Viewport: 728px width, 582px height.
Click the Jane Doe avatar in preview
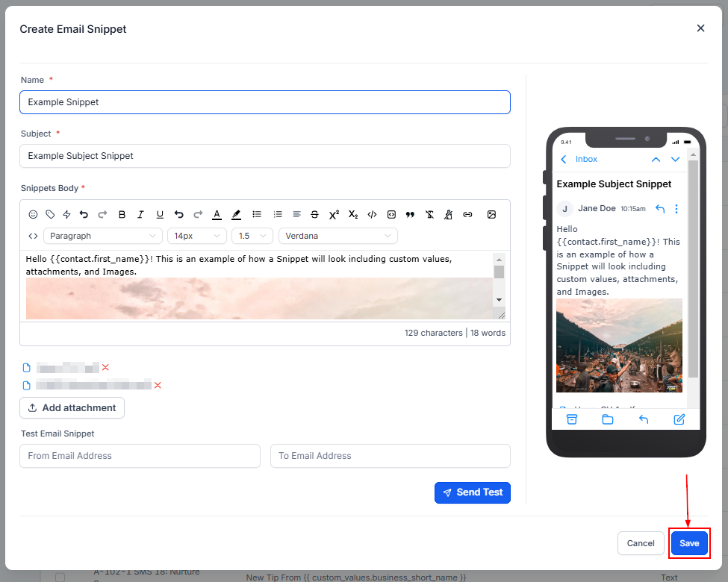pyautogui.click(x=564, y=209)
